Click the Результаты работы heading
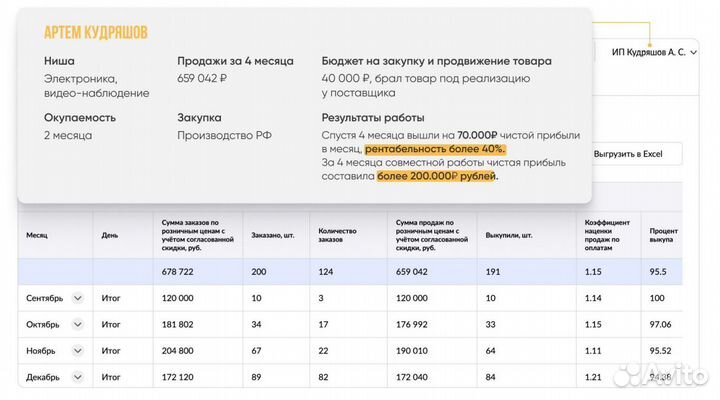This screenshot has width=720, height=400. 372,118
